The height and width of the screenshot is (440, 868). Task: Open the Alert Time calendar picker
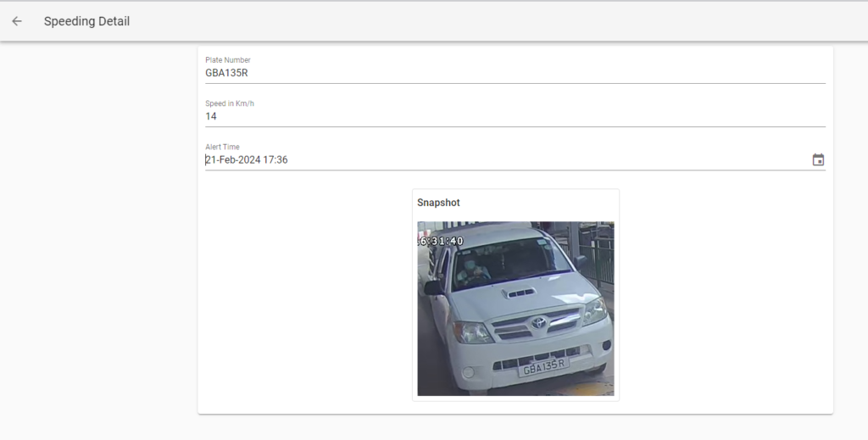(818, 160)
